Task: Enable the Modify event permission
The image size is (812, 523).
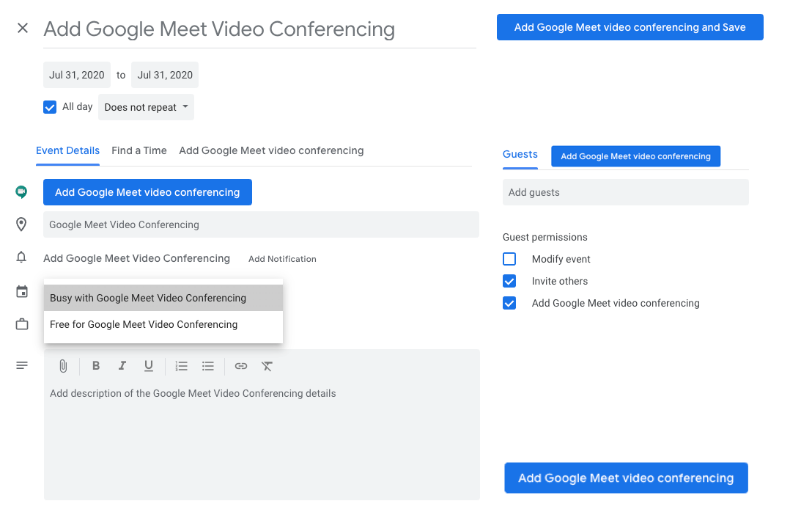Action: pyautogui.click(x=509, y=259)
